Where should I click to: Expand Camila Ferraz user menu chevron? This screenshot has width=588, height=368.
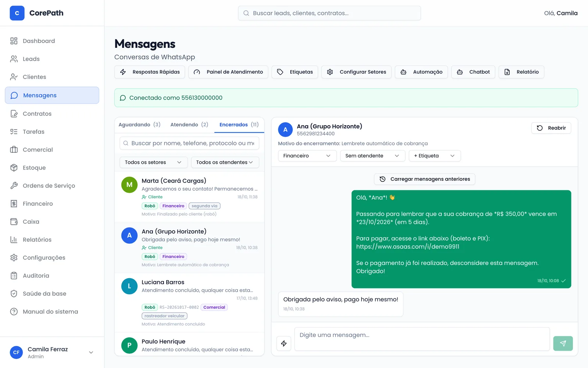pos(91,353)
